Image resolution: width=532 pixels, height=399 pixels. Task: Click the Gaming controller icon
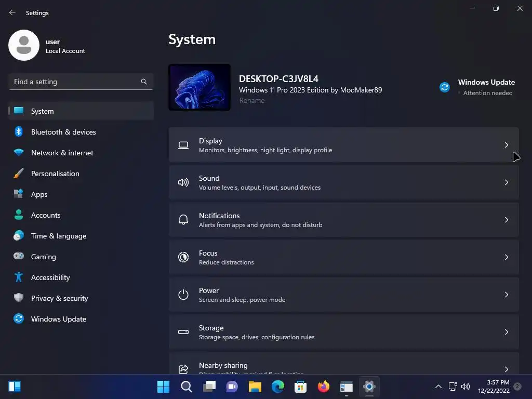(19, 256)
